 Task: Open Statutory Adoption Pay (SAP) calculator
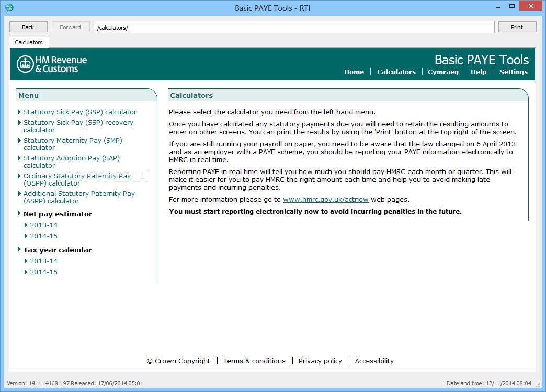click(71, 162)
